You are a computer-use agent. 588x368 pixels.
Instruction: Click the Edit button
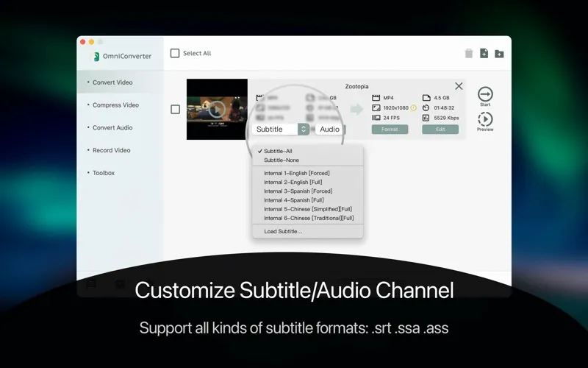point(440,130)
